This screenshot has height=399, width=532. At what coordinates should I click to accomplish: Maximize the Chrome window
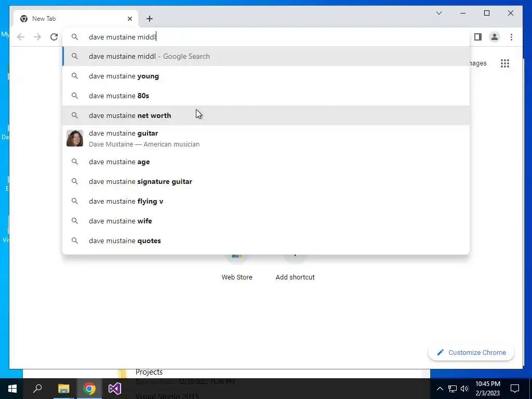(486, 13)
